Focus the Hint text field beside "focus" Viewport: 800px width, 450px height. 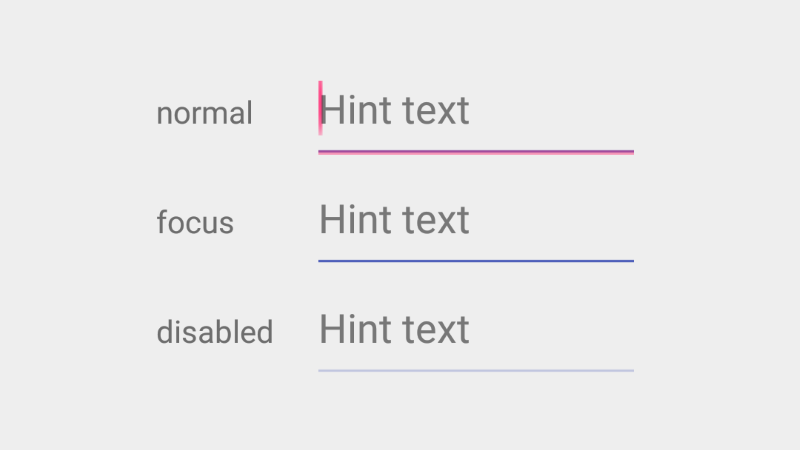475,220
